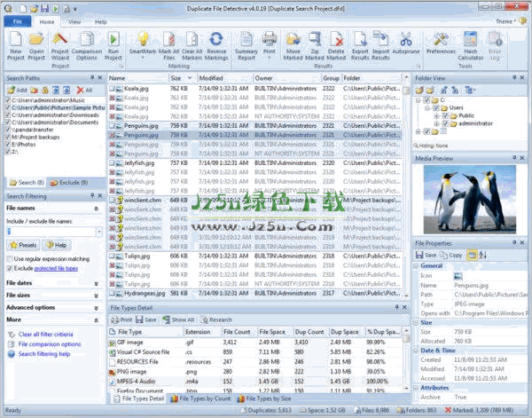
Task: Toggle Users folder checkbox in Folder View
Action: 436,108
